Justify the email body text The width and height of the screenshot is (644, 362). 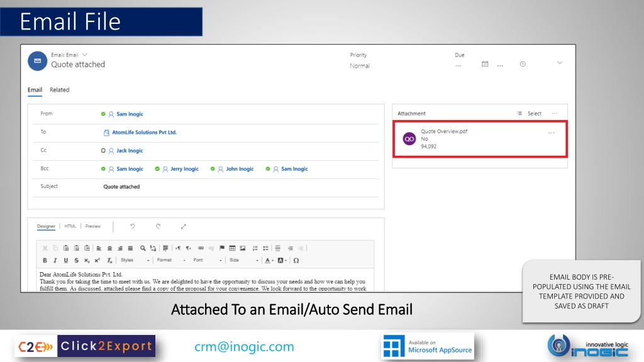coord(130,248)
